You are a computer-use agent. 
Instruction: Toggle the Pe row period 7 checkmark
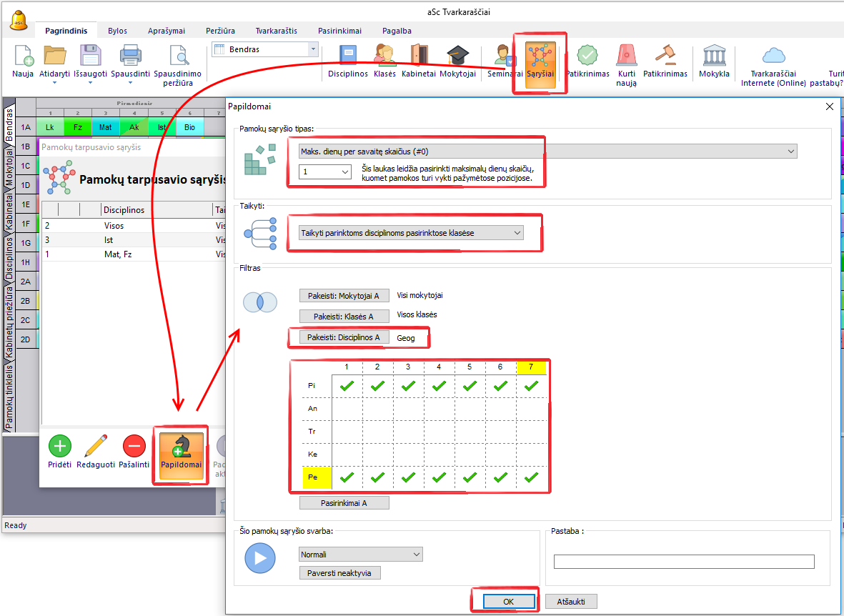[530, 477]
